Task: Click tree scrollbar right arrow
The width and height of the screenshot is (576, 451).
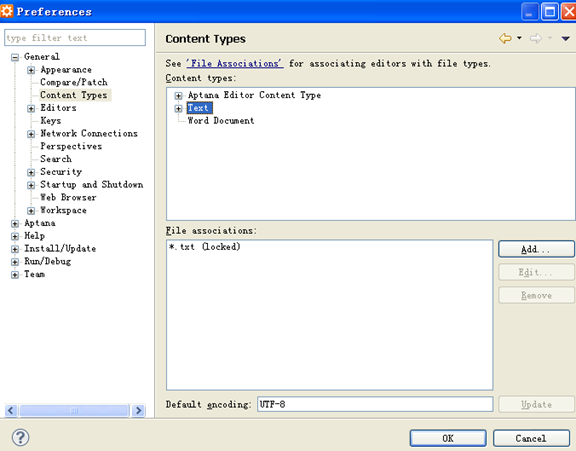Action: [138, 410]
